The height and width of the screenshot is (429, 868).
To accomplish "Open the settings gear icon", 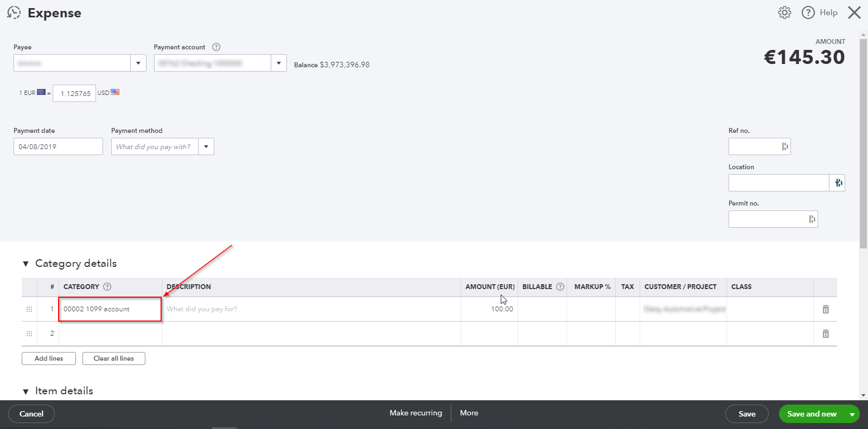I will [x=784, y=12].
